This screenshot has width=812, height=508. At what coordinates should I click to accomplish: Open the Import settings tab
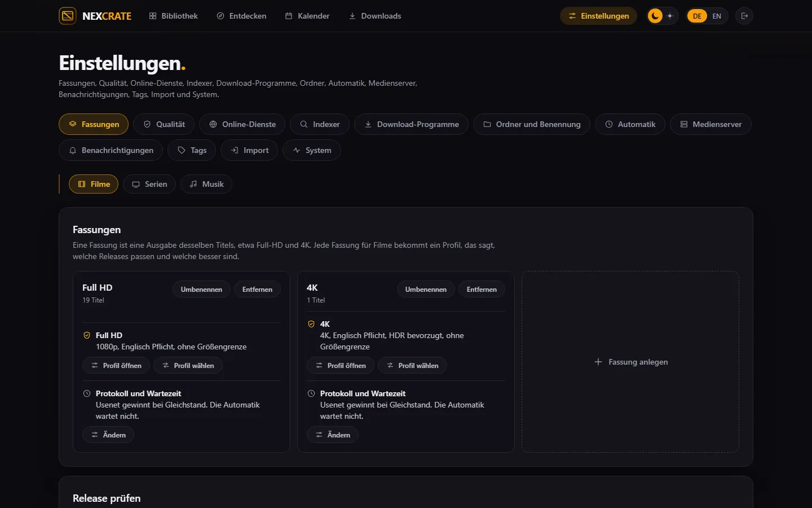coord(249,150)
